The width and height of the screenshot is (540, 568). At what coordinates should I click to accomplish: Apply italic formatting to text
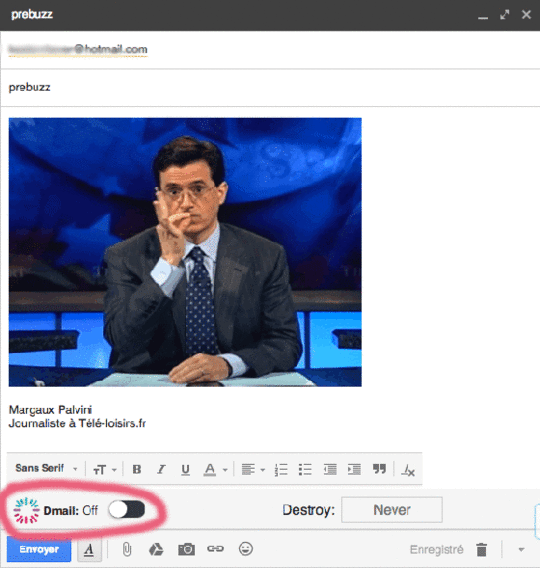tap(161, 469)
